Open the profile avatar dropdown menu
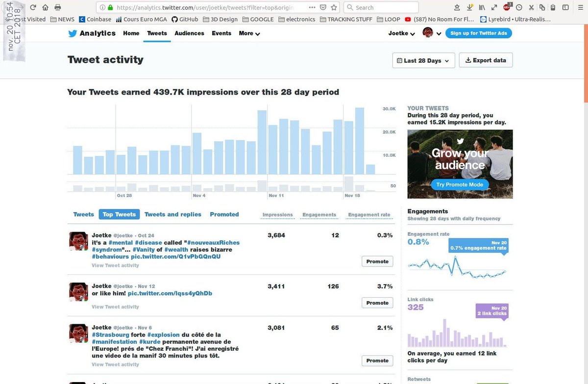The height and width of the screenshot is (384, 588). coord(432,33)
